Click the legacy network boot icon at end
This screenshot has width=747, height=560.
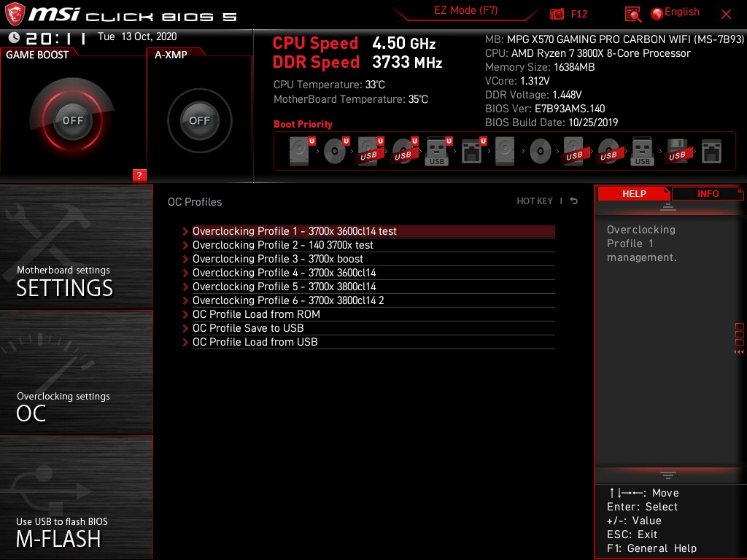pos(711,152)
